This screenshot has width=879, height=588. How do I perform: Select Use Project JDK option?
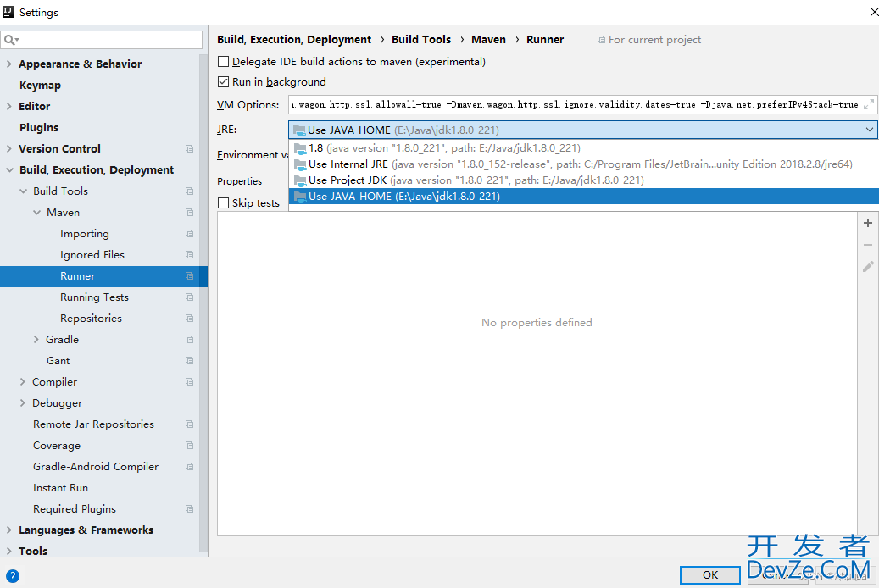click(x=583, y=180)
